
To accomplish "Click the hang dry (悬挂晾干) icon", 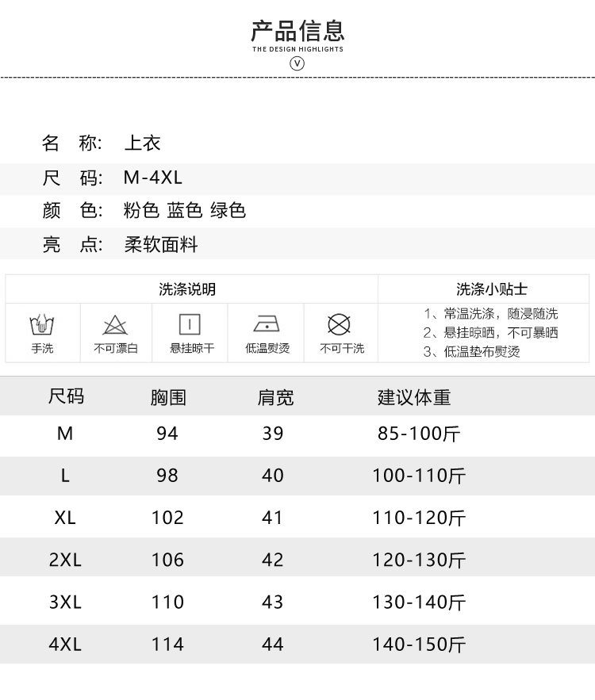I will click(x=190, y=324).
